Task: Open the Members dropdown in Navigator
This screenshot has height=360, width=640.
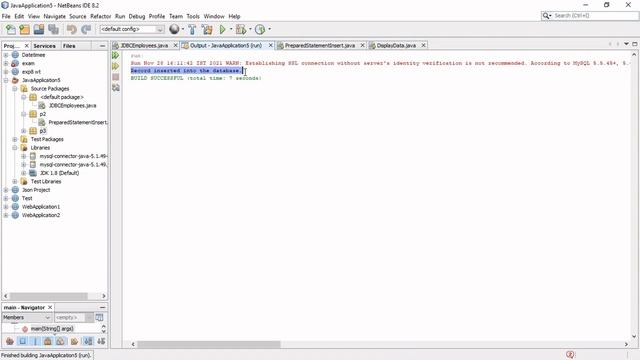Action: tap(27, 317)
